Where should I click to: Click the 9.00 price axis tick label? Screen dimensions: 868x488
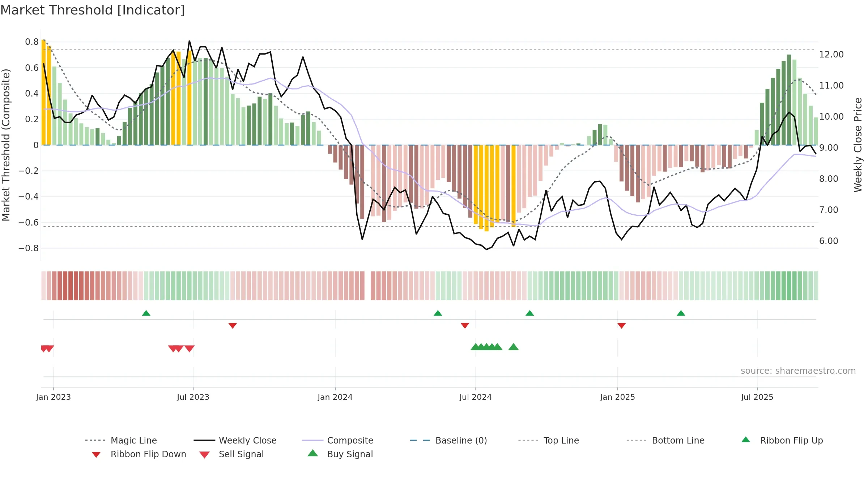click(x=829, y=148)
